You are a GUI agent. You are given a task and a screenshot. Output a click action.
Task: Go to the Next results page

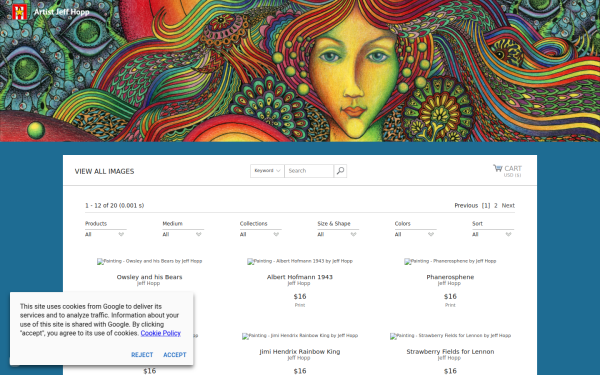[508, 205]
